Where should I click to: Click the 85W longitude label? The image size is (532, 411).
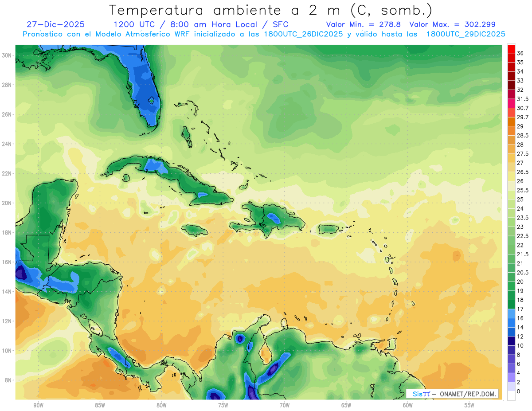100,405
